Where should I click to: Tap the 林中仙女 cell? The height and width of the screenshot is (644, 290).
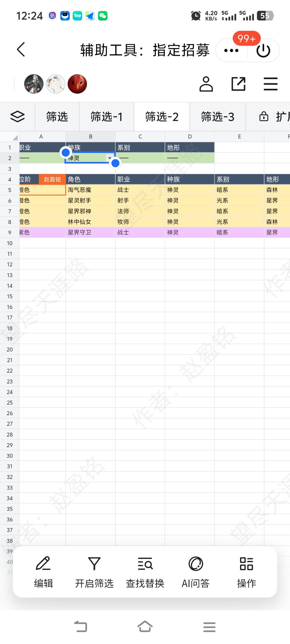(x=90, y=222)
